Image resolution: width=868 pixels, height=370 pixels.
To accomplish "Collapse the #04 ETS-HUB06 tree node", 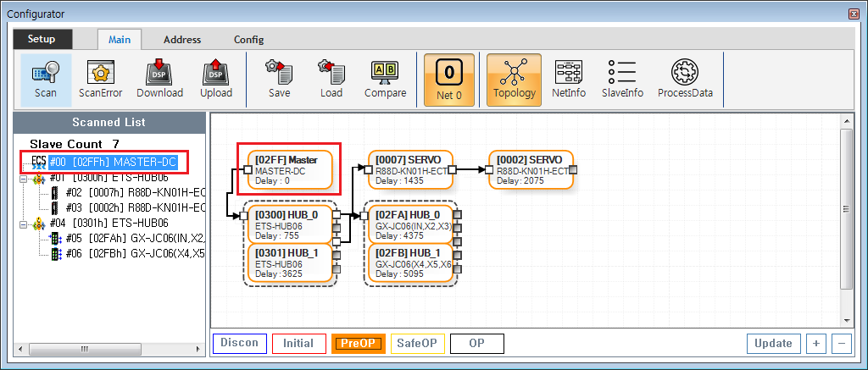I will tap(23, 224).
